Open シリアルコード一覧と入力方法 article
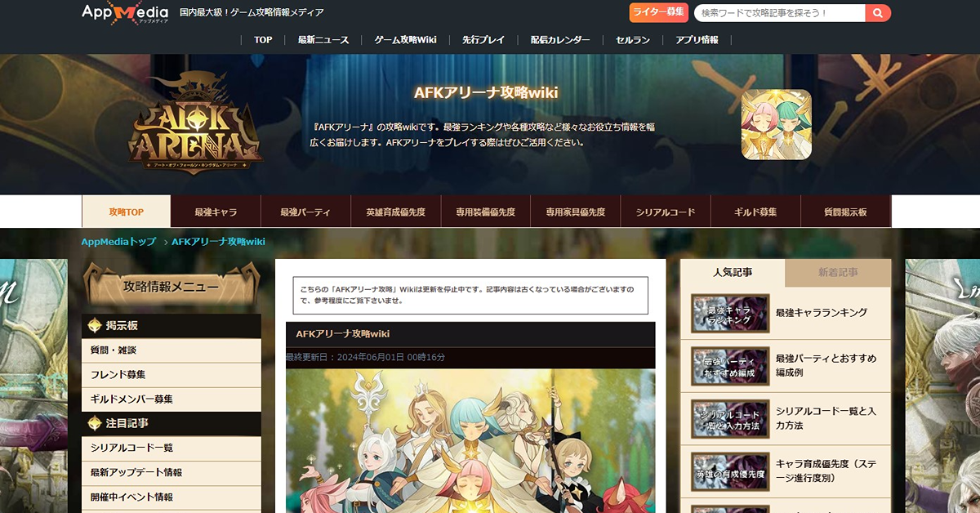 (826, 419)
